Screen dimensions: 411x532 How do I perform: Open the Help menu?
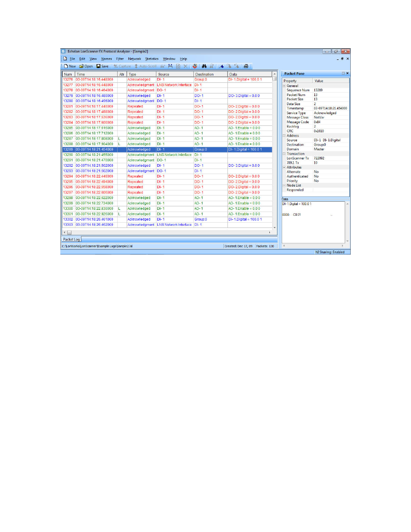pos(184,59)
